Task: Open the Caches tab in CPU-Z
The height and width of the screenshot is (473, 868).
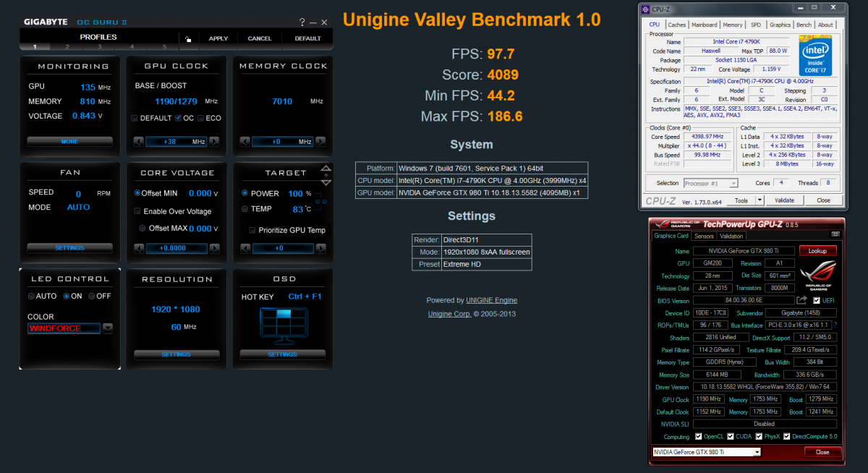Action: pos(677,25)
